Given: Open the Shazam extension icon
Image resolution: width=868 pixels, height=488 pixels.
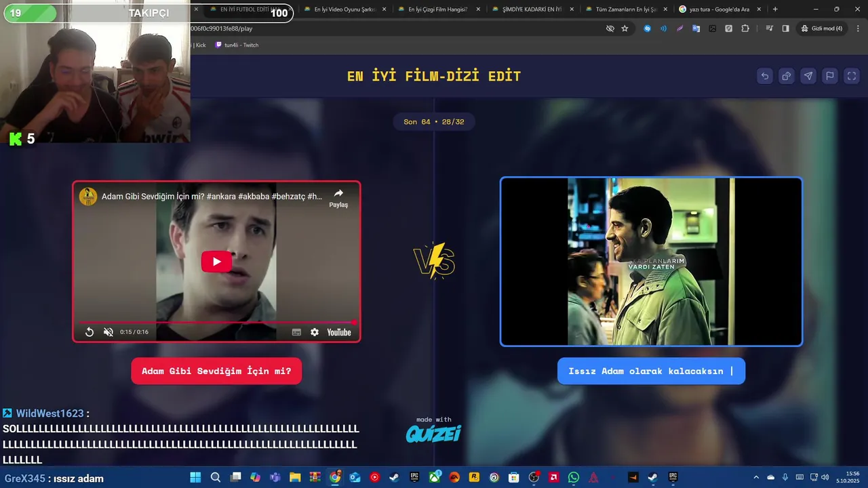Looking at the screenshot, I should [647, 28].
